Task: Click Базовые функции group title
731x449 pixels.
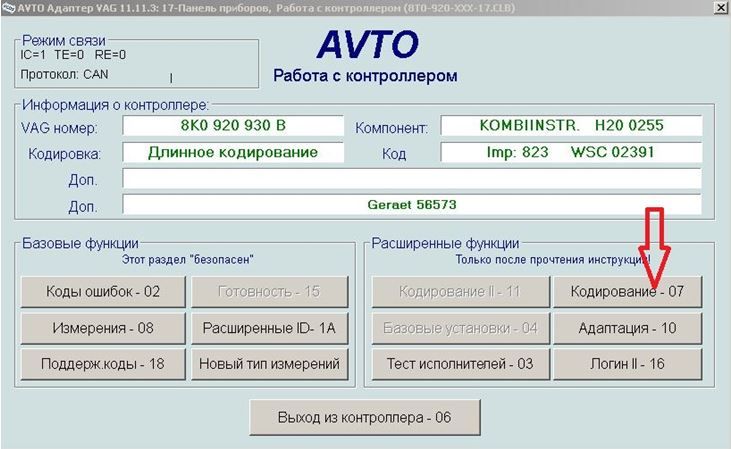Action: coord(80,243)
